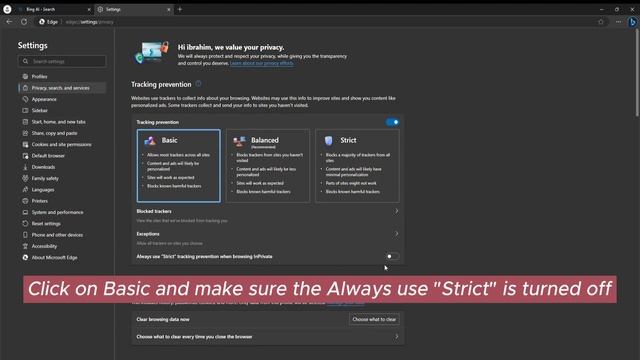Click the favorites star in address bar

(x=601, y=22)
